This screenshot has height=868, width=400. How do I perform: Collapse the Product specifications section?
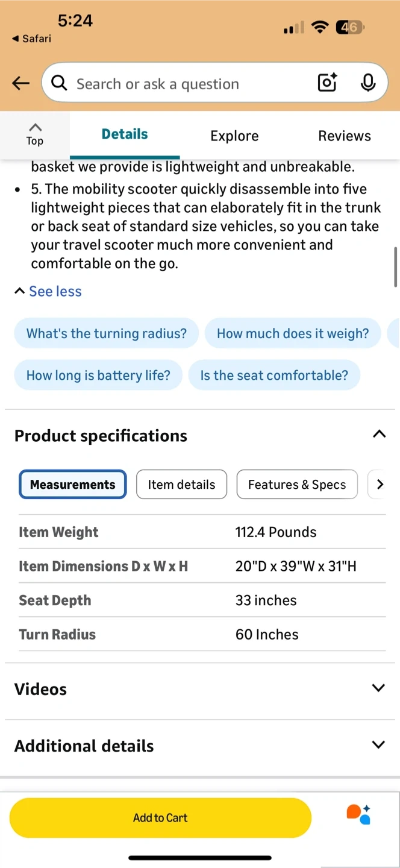(379, 434)
